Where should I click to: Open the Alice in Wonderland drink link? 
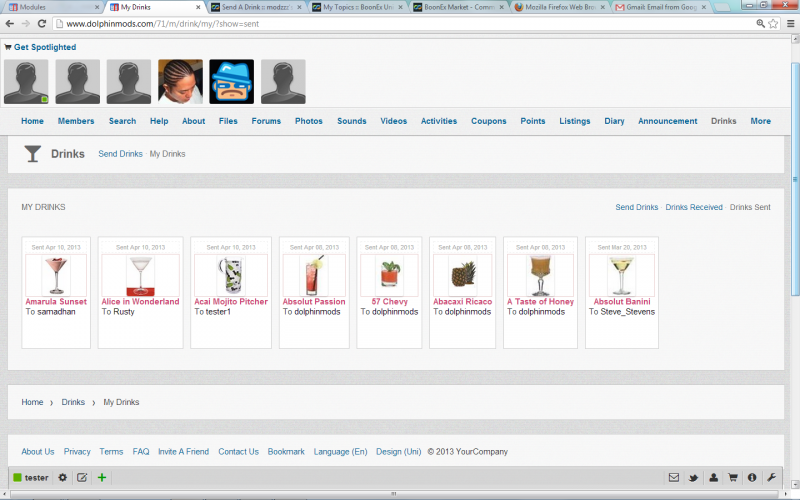click(x=140, y=302)
